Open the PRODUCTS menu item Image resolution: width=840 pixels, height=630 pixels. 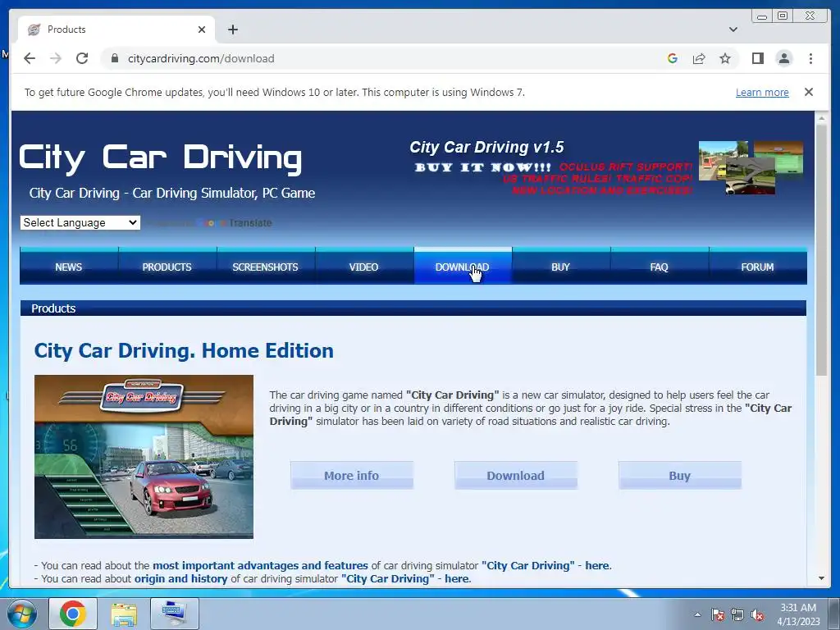[167, 267]
